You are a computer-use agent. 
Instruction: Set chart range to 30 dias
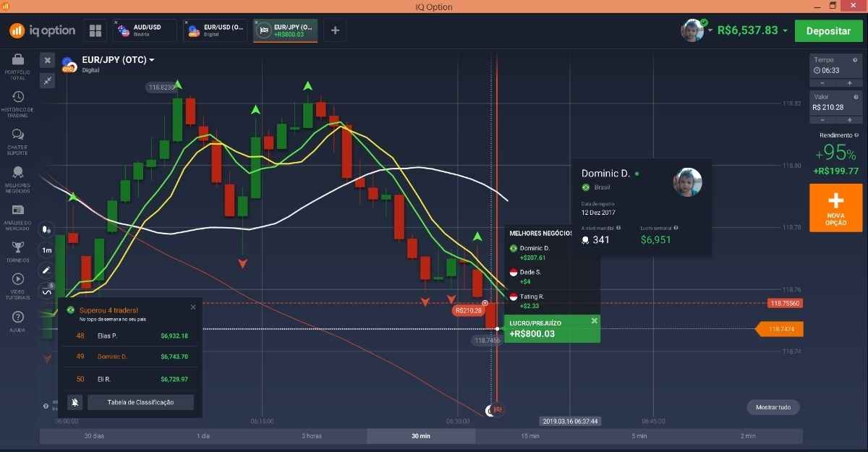click(x=94, y=436)
